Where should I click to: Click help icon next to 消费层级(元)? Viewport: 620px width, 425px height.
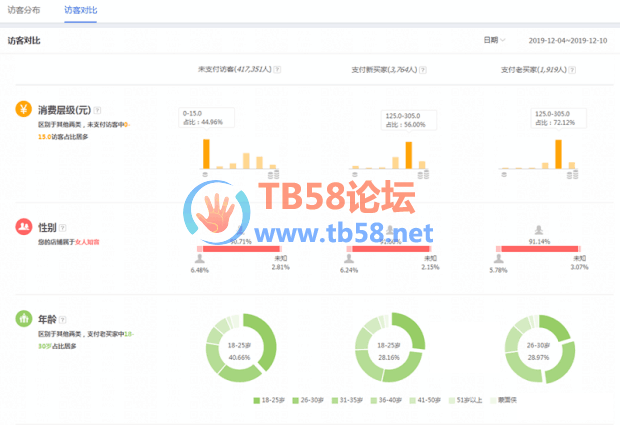[98, 109]
